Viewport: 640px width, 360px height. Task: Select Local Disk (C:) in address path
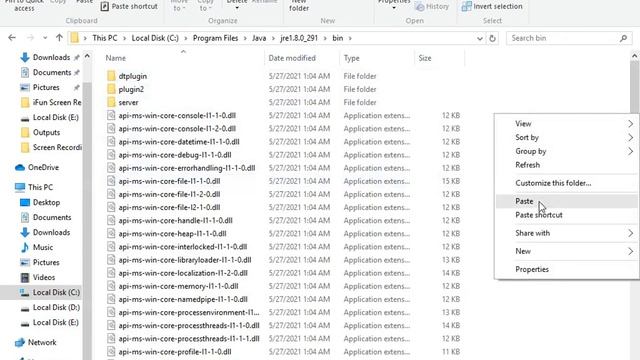click(155, 38)
